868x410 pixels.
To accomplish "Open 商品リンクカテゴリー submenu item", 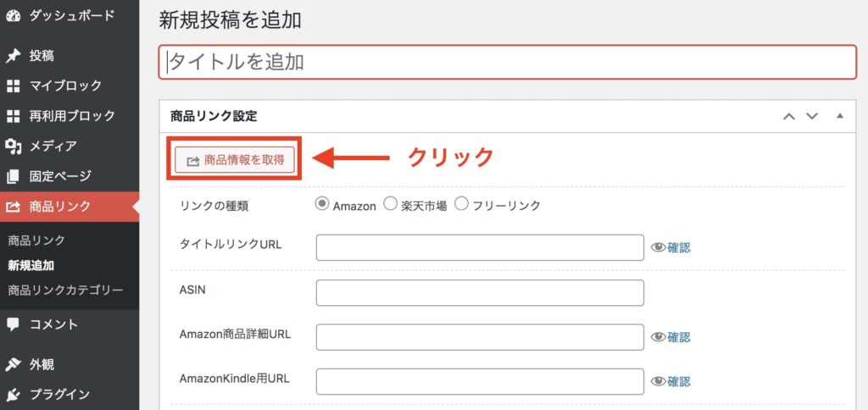I will tap(65, 290).
